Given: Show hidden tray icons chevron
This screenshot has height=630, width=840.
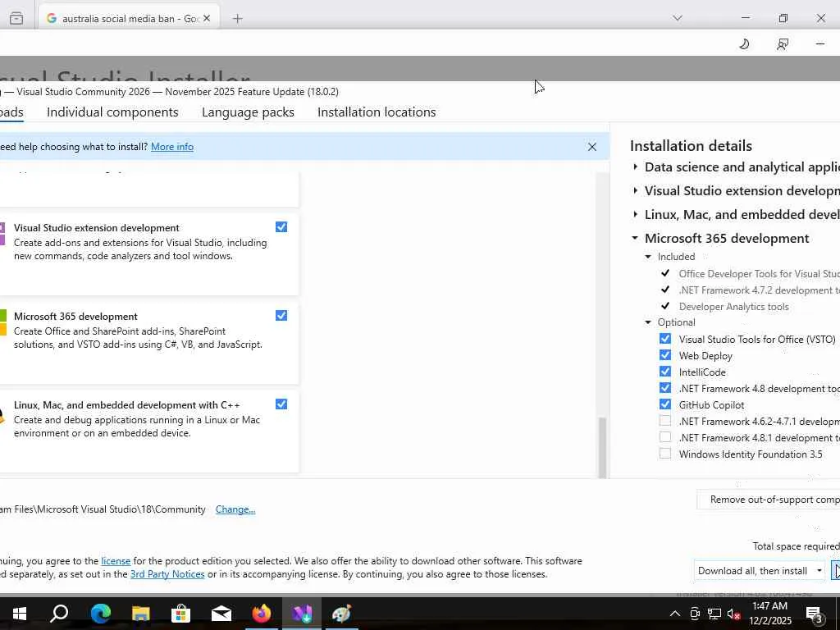Looking at the screenshot, I should point(675,614).
